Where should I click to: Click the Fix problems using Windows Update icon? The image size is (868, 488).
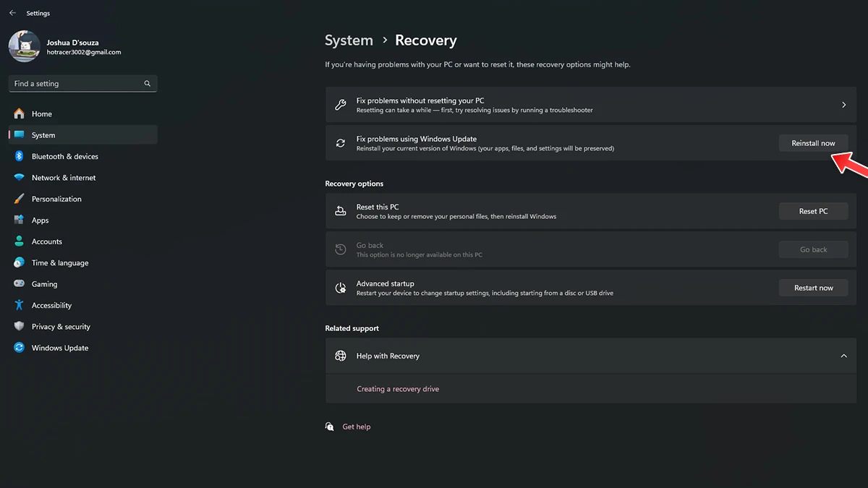(341, 143)
